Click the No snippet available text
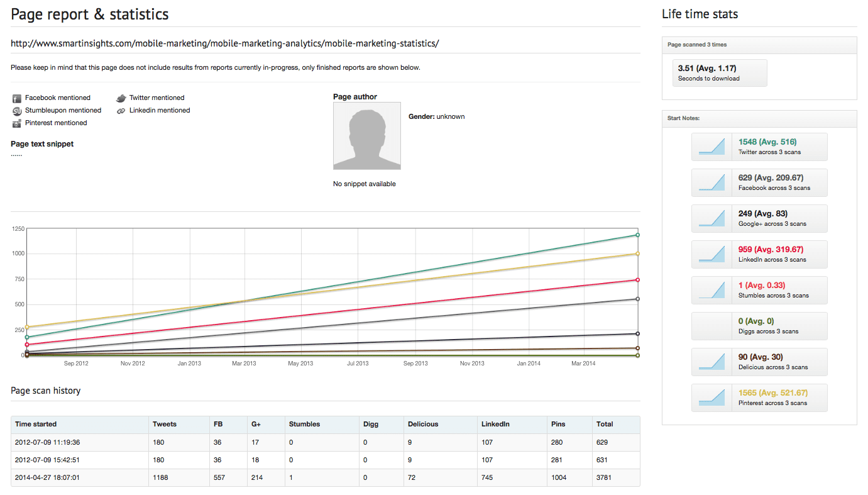 click(365, 184)
